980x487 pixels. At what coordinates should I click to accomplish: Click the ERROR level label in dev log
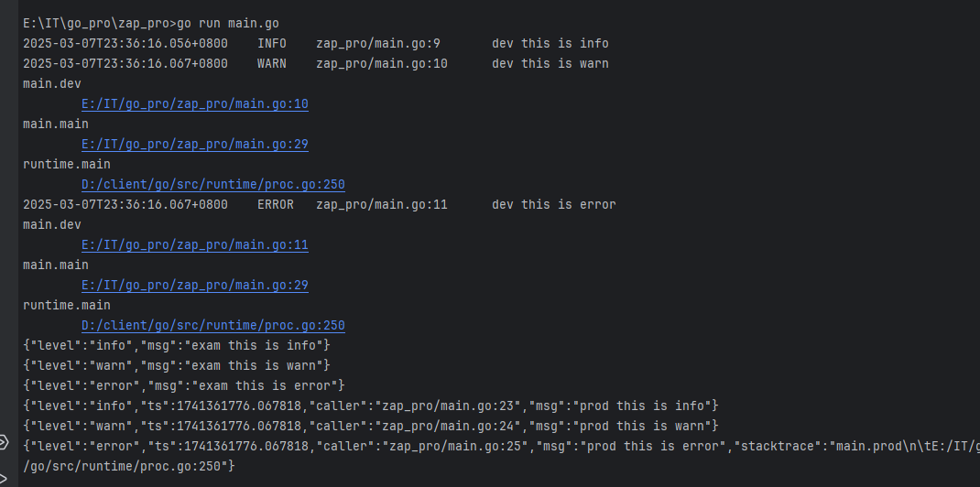276,205
